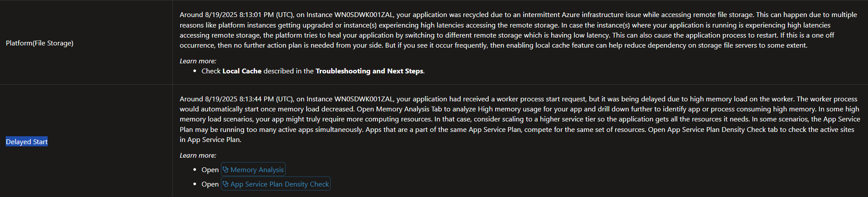Click the bullet point before Check Local Cache
The image size is (868, 197).
click(194, 71)
